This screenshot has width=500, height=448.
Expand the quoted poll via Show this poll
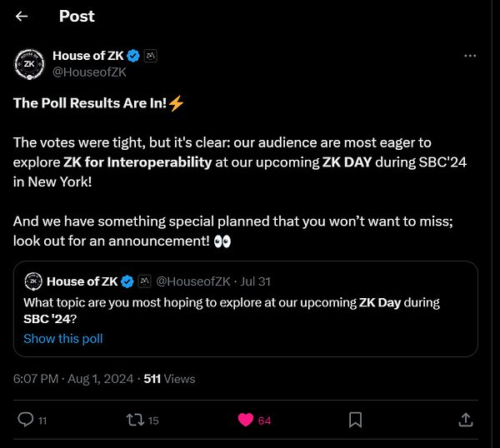[x=63, y=338]
